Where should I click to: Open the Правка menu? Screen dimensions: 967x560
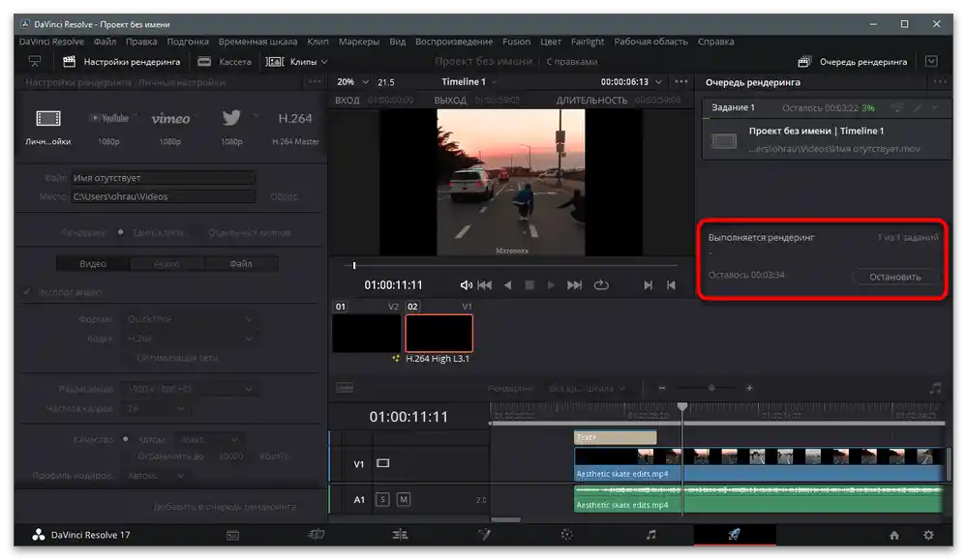click(141, 42)
